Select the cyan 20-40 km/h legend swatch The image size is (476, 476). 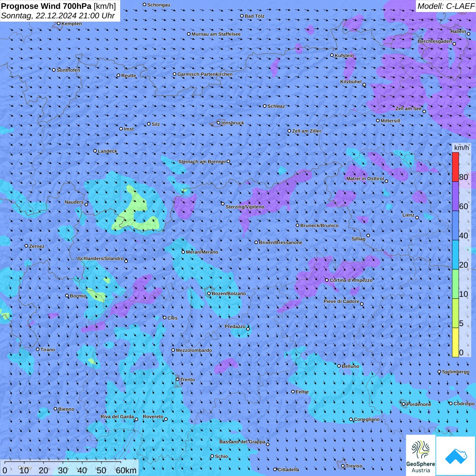455,255
